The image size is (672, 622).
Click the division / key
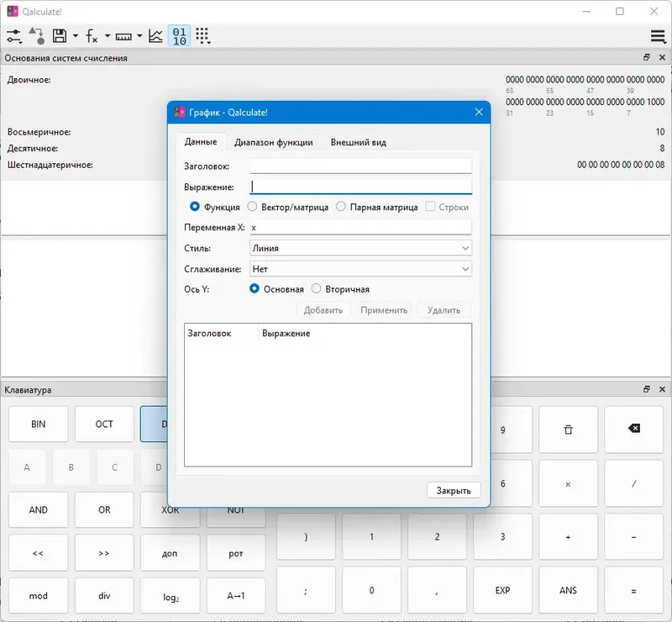633,484
